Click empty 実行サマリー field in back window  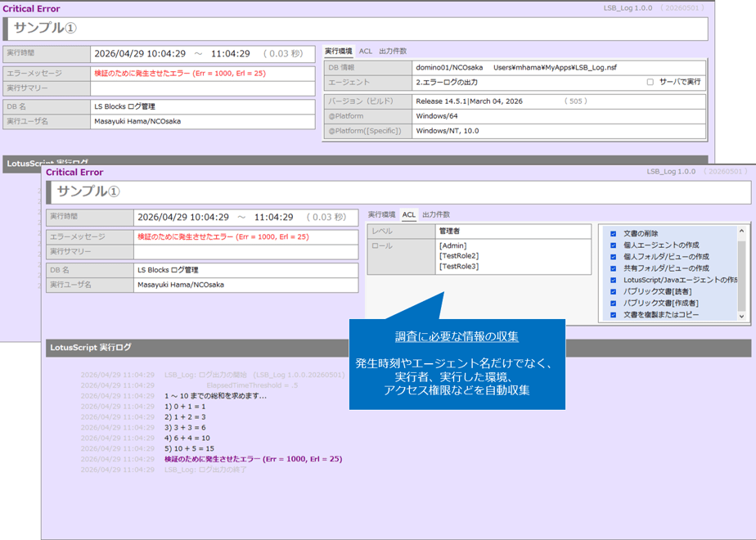coord(203,88)
